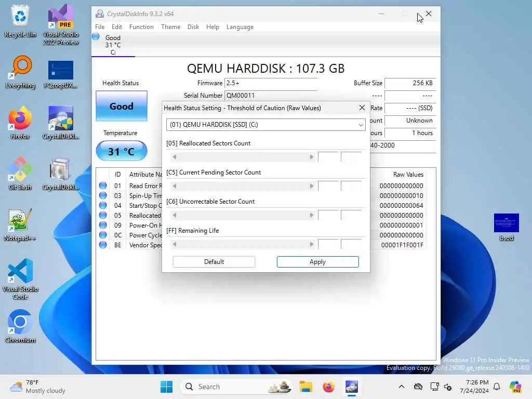Click first value box for Reallocated Sectors

coord(328,157)
